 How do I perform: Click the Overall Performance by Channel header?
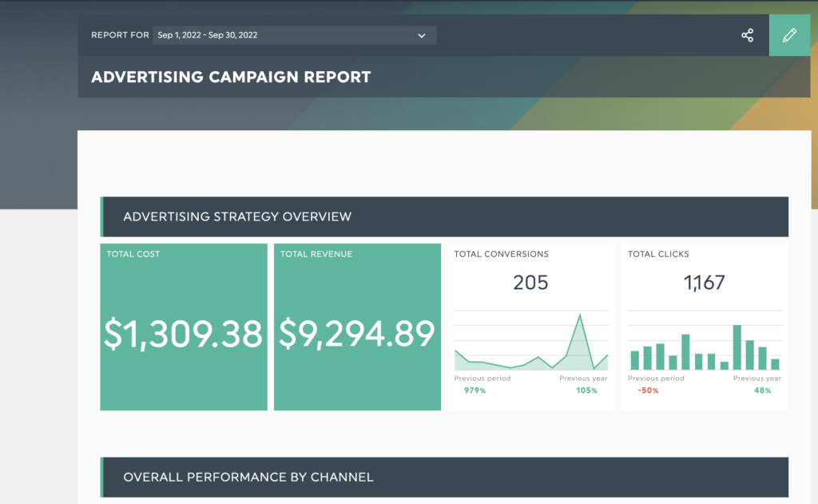[248, 477]
